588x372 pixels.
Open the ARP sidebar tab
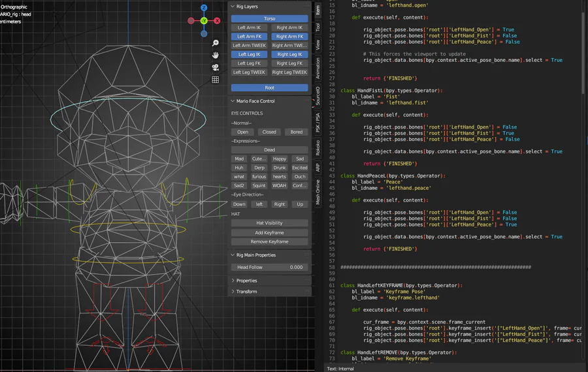coord(318,167)
